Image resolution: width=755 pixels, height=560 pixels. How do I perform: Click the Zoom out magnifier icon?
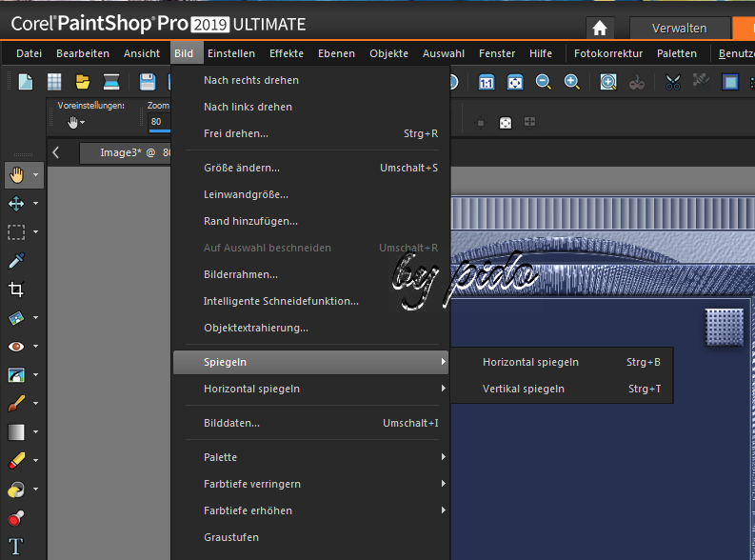(543, 82)
